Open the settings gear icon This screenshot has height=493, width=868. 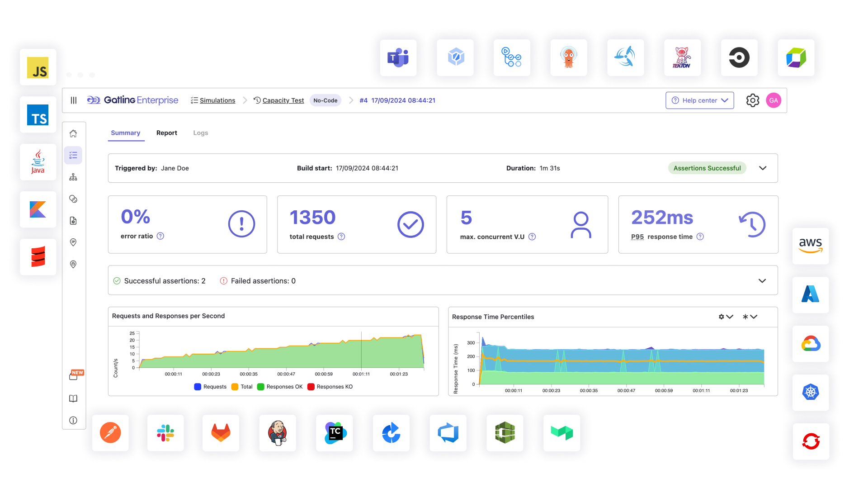coord(752,100)
